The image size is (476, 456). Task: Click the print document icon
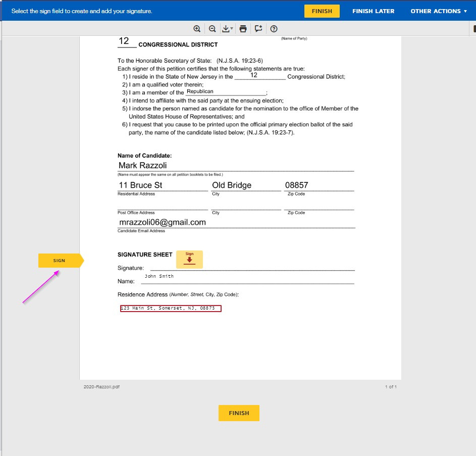(243, 29)
